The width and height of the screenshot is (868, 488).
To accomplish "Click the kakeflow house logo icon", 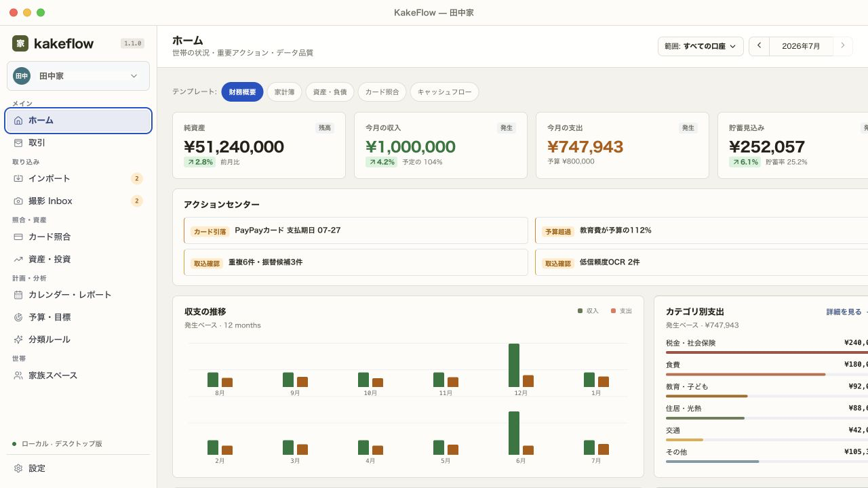I will tap(20, 43).
